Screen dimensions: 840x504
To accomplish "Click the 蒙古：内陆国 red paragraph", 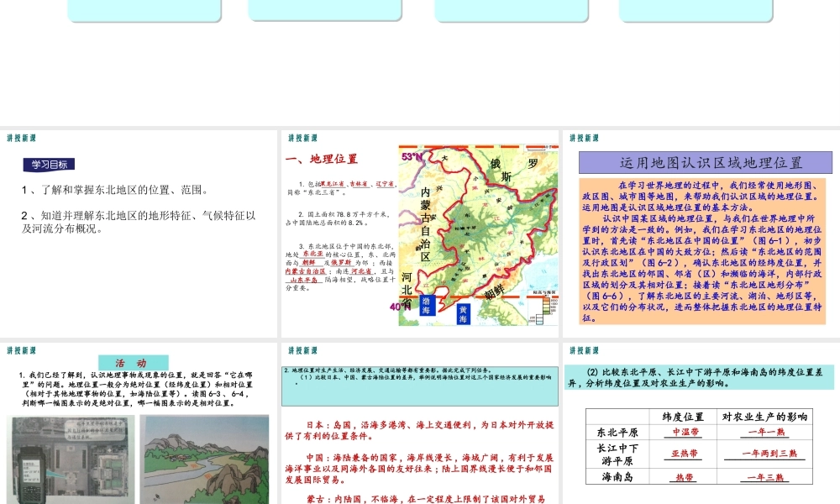I will tap(425, 499).
